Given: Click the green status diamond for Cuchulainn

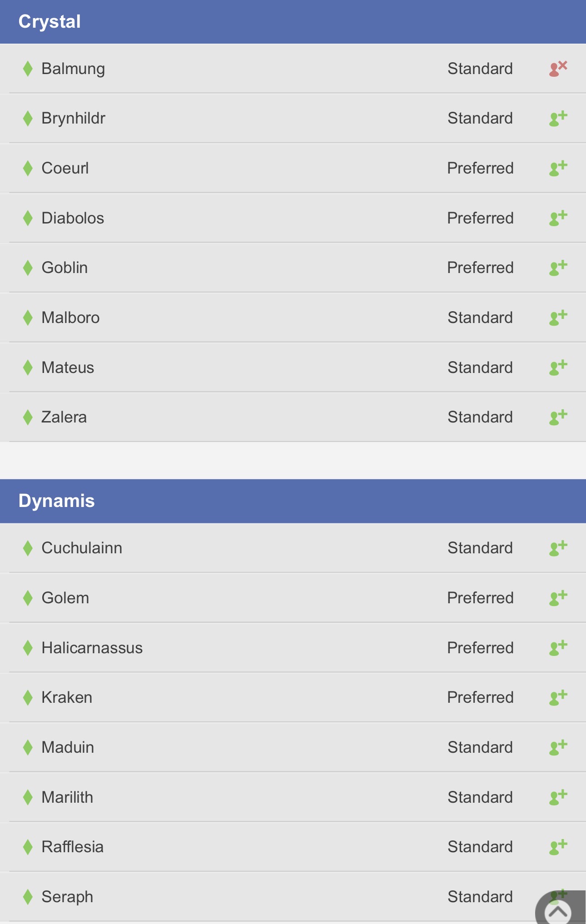Looking at the screenshot, I should click(x=28, y=548).
